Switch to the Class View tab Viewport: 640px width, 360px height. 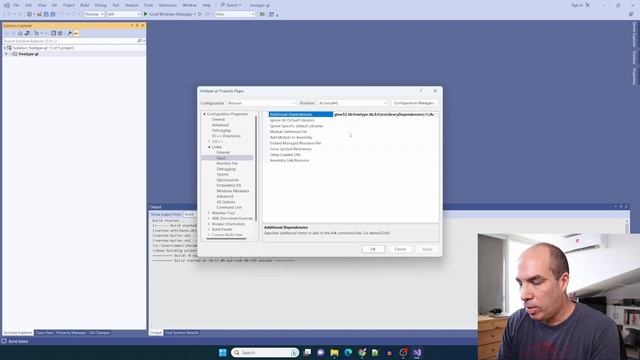pos(44,333)
